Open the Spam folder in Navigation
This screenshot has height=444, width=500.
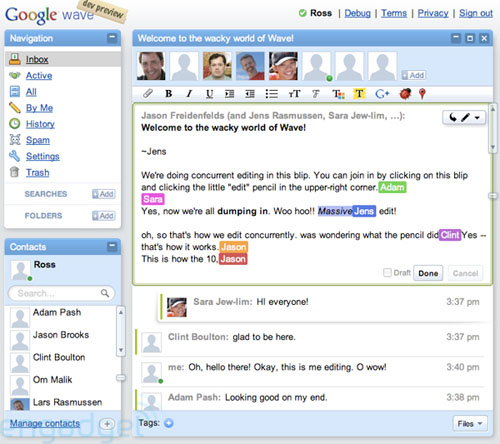(38, 140)
